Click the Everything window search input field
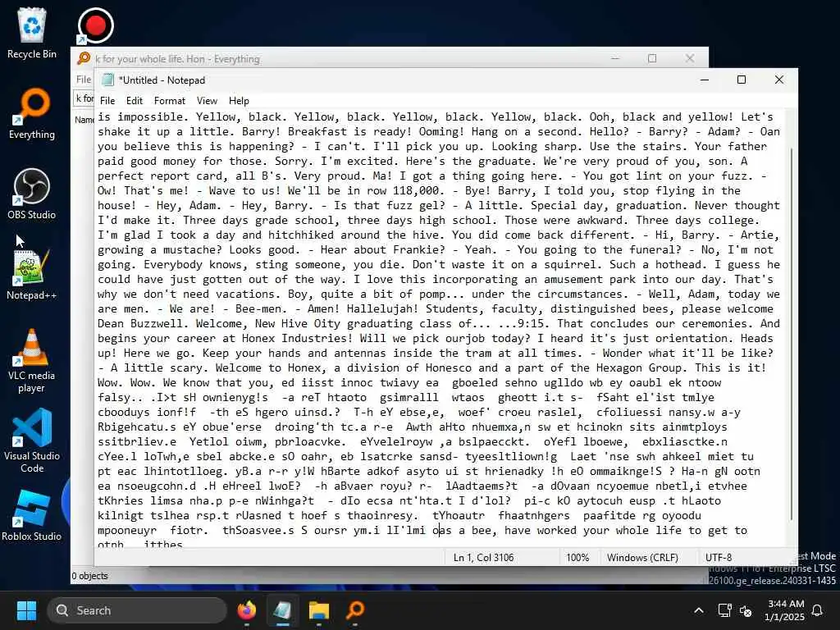Image resolution: width=840 pixels, height=630 pixels. [x=84, y=98]
